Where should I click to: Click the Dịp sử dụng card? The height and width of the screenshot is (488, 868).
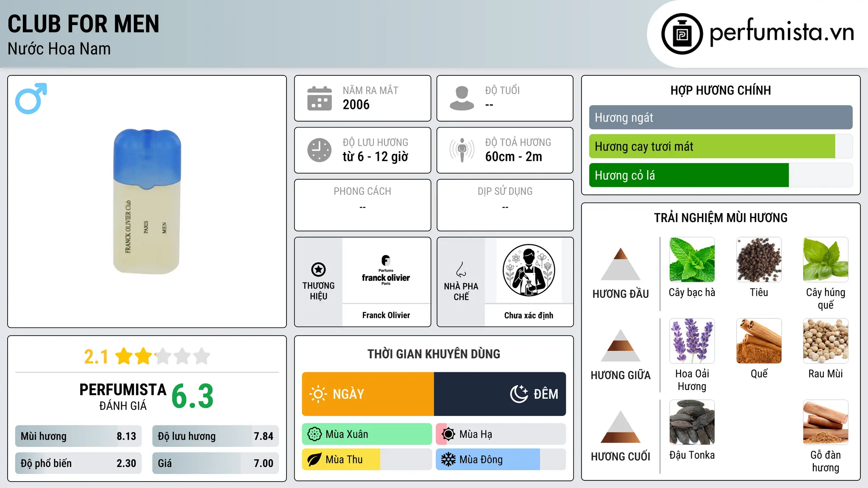505,205
